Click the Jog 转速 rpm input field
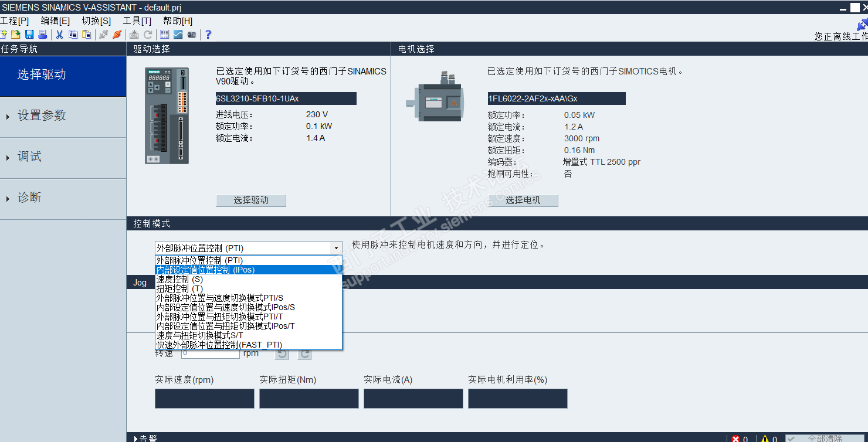Viewport: 868px width, 442px height. coord(210,353)
